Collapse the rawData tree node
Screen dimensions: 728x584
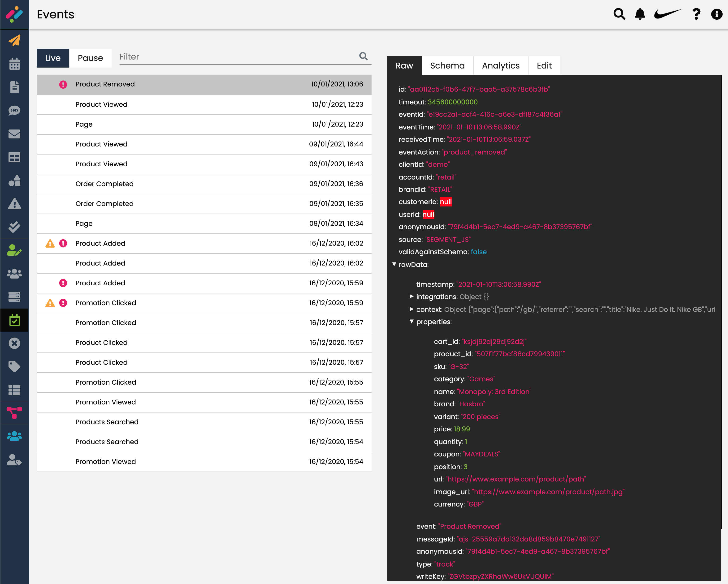click(394, 264)
